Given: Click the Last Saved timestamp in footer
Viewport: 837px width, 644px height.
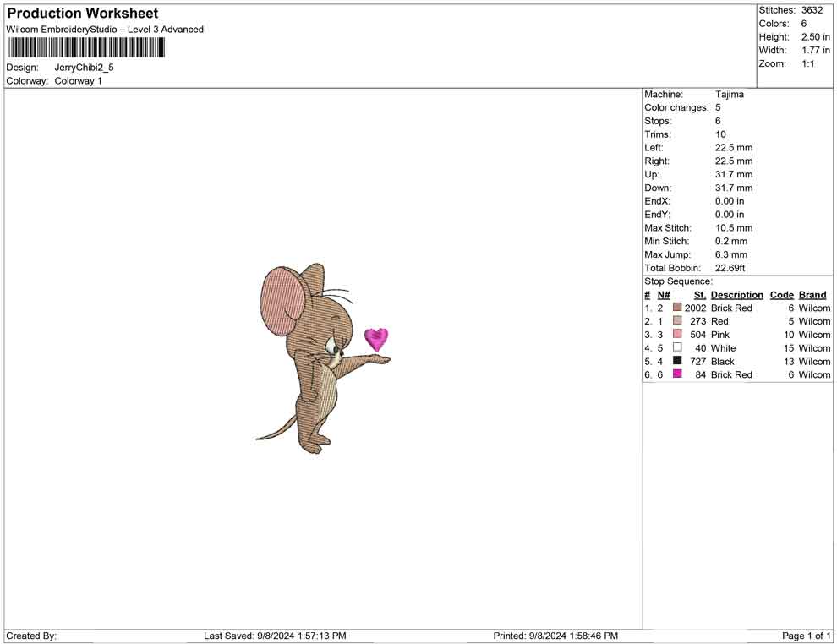Looking at the screenshot, I should point(275,636).
